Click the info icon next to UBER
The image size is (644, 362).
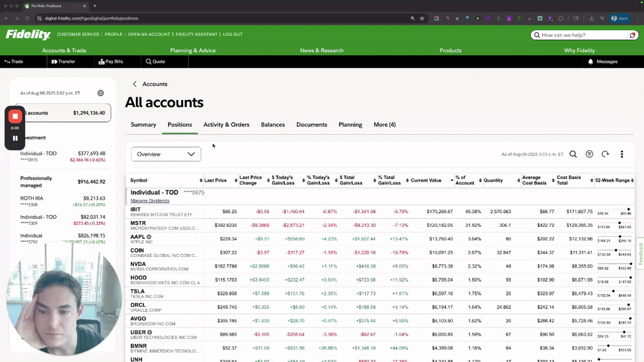150,332
